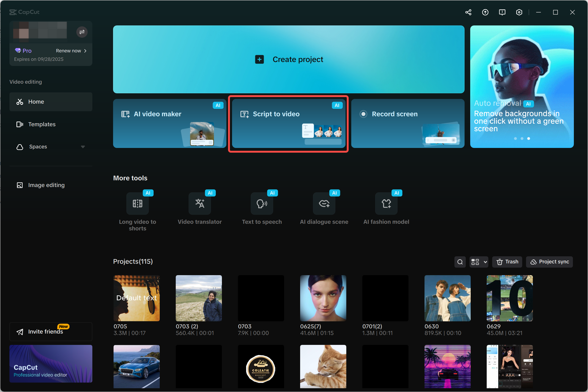Open the Script to video tool

(288, 123)
